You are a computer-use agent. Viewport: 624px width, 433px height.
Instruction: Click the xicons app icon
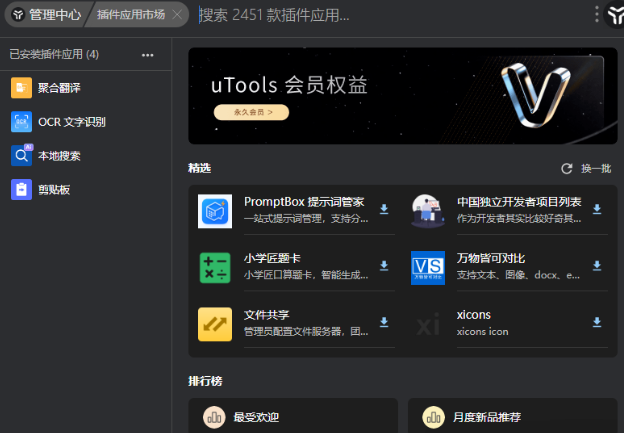(x=428, y=324)
